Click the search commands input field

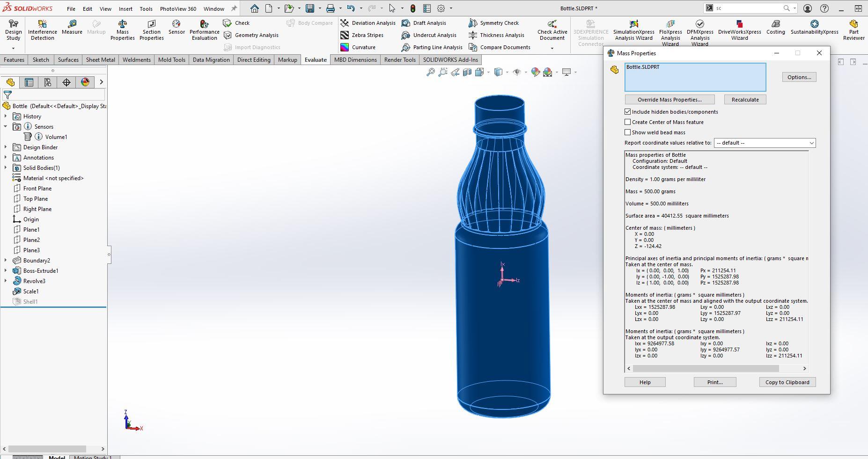click(748, 8)
